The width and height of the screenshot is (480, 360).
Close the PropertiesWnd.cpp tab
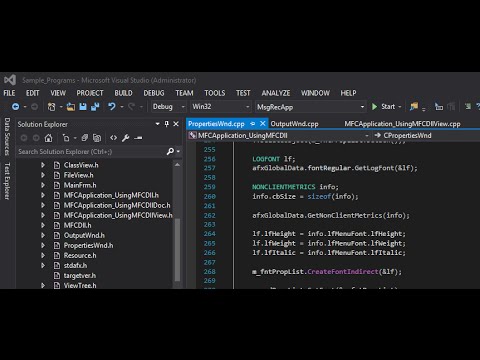coord(263,124)
